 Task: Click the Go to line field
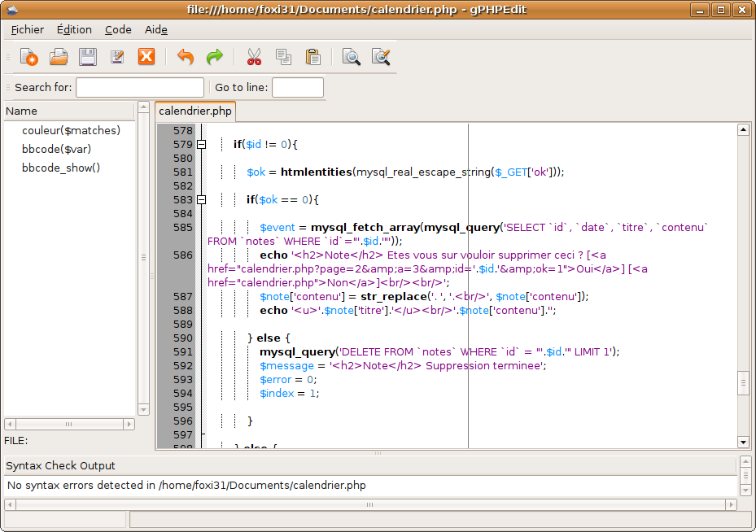pyautogui.click(x=298, y=88)
